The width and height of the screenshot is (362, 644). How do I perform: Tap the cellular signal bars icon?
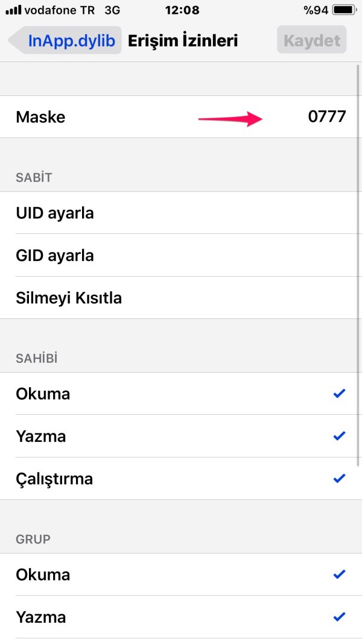click(13, 10)
